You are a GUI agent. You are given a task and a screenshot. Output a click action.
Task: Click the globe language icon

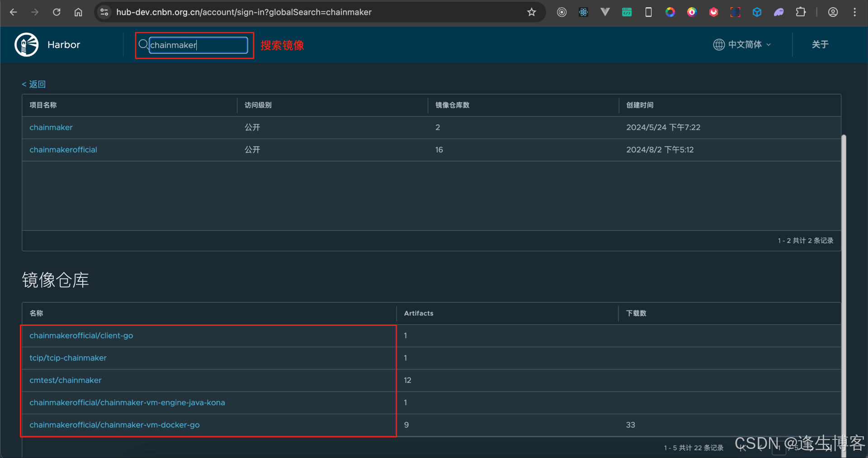(x=719, y=44)
